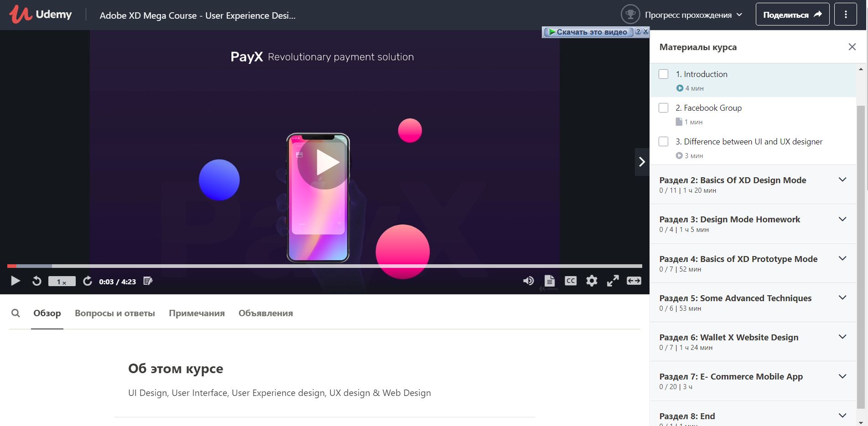Play the video from bottom controls
Screen dimensions: 868x426
pyautogui.click(x=15, y=281)
